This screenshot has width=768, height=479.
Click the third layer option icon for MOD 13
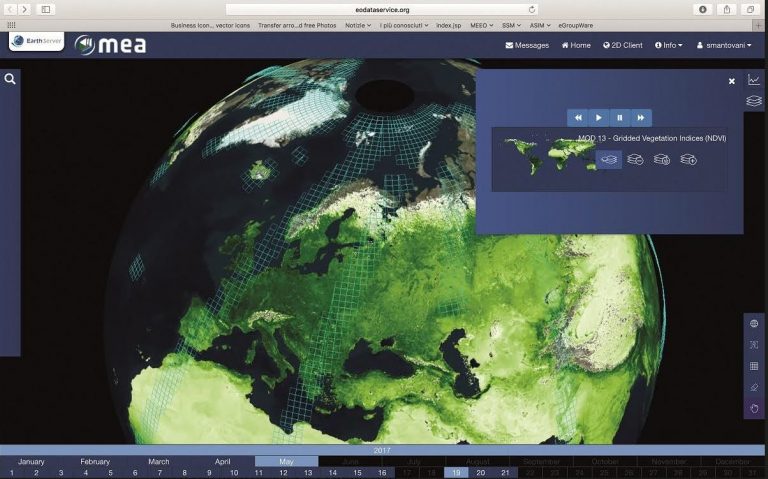(x=662, y=160)
